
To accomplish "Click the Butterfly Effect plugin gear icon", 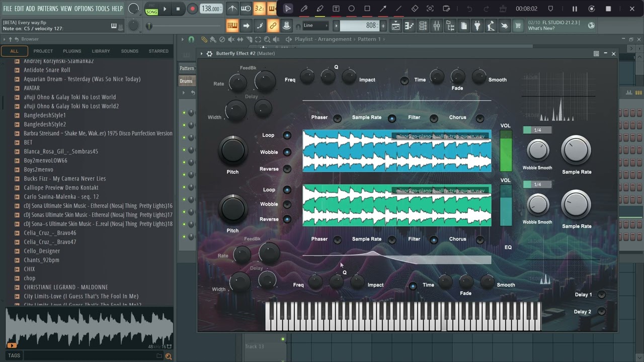I will [x=209, y=53].
